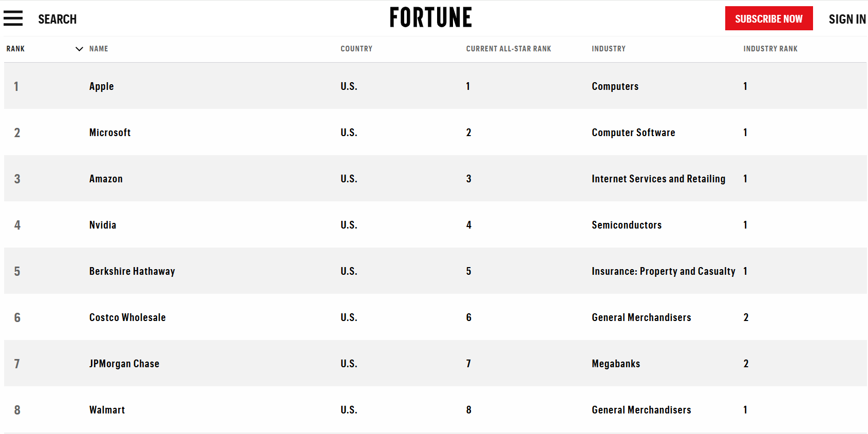Open the Apple company entry

[102, 86]
